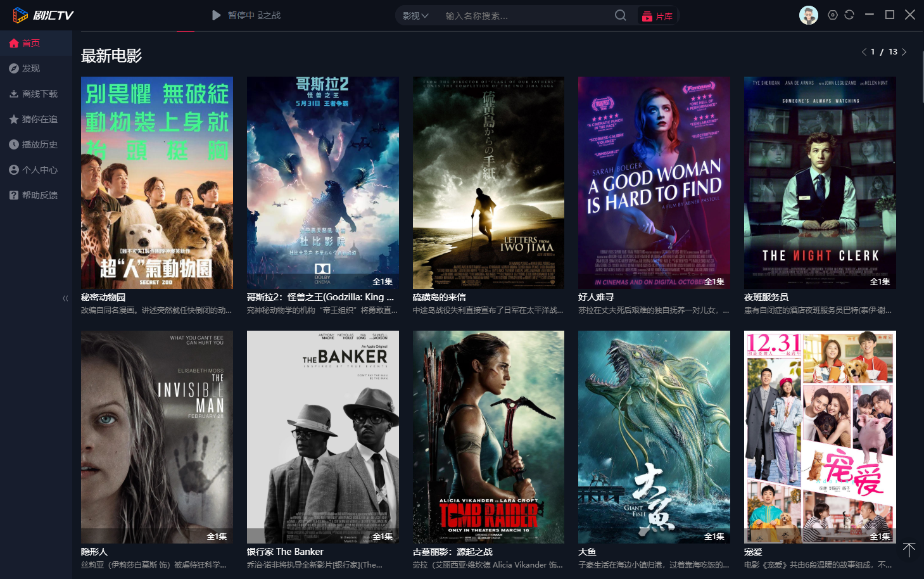Screen dimensions: 924x579
Task: Collapse the sidebar with the double-chevron
Action: point(65,298)
